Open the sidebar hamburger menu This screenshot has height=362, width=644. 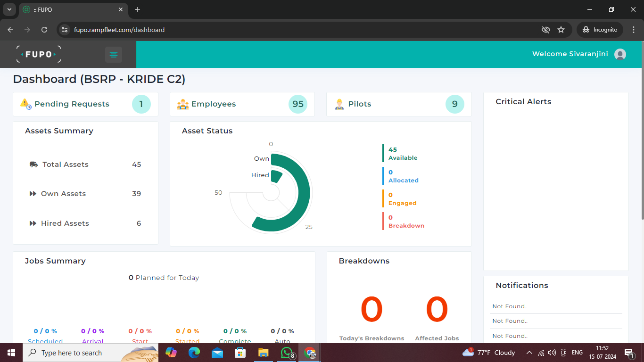(x=113, y=54)
